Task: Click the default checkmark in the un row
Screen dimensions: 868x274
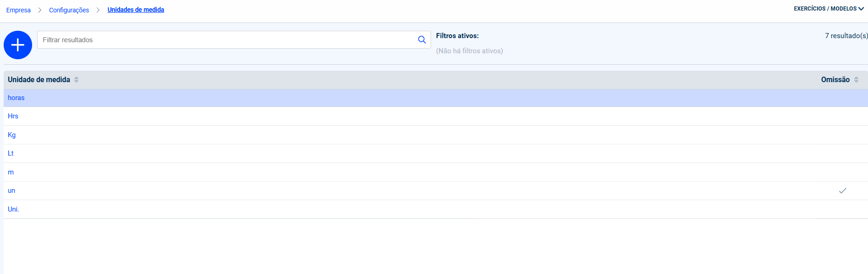Action: 842,190
